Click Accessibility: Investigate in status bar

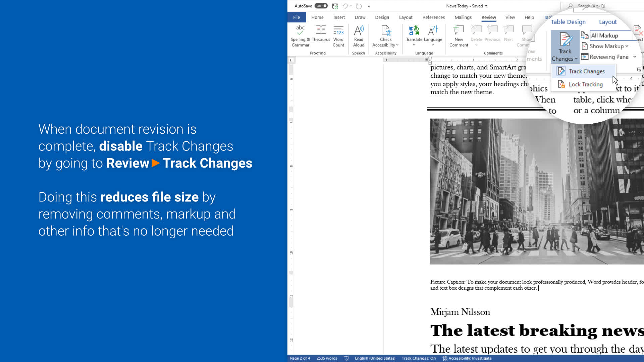pos(467,358)
